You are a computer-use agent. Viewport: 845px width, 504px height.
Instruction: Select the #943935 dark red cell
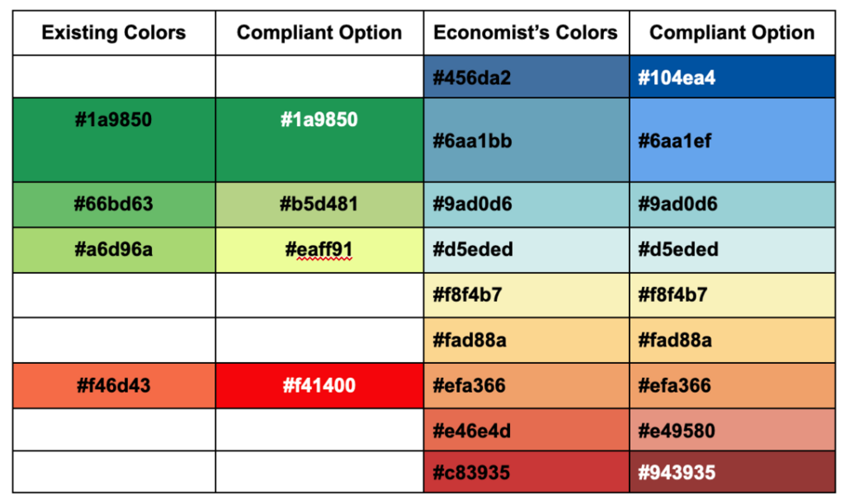(733, 472)
